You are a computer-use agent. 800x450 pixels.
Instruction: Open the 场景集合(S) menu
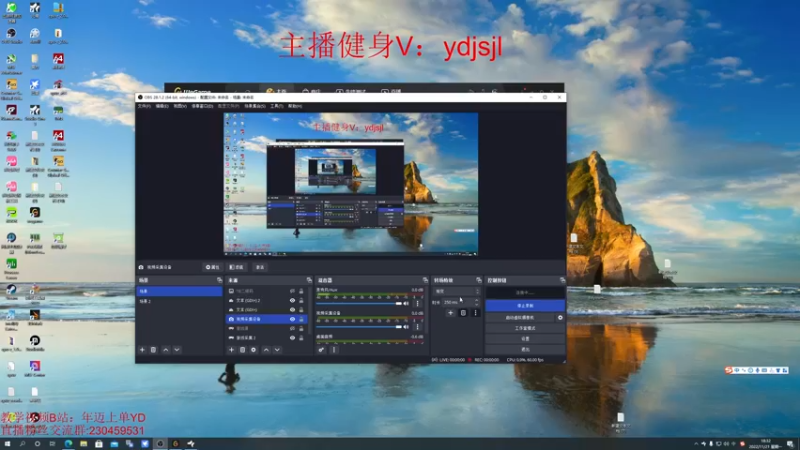[255, 106]
